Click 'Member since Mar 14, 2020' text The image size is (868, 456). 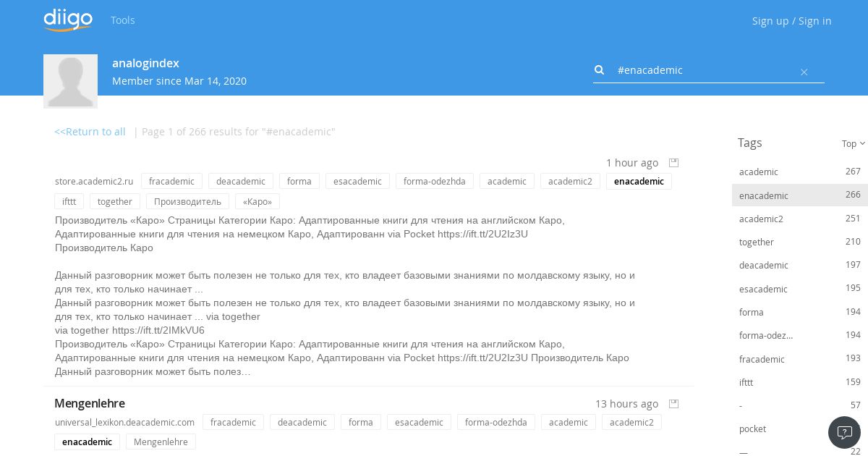pos(179,81)
